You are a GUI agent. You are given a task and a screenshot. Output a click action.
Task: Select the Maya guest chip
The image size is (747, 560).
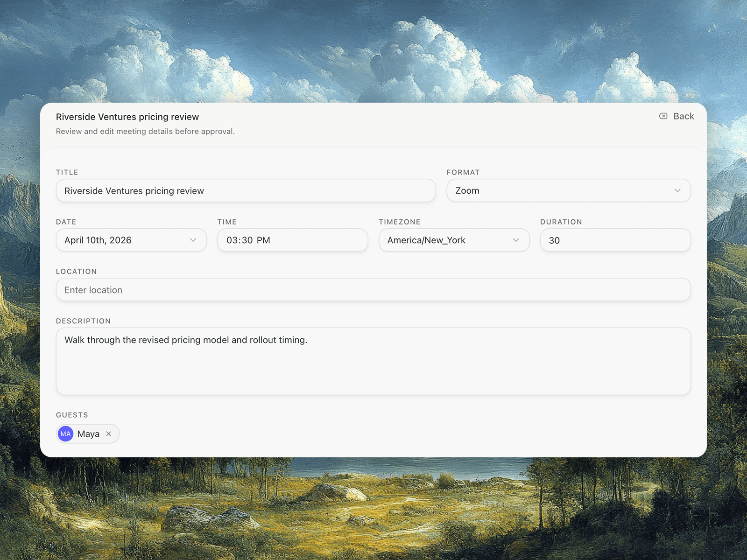click(88, 434)
